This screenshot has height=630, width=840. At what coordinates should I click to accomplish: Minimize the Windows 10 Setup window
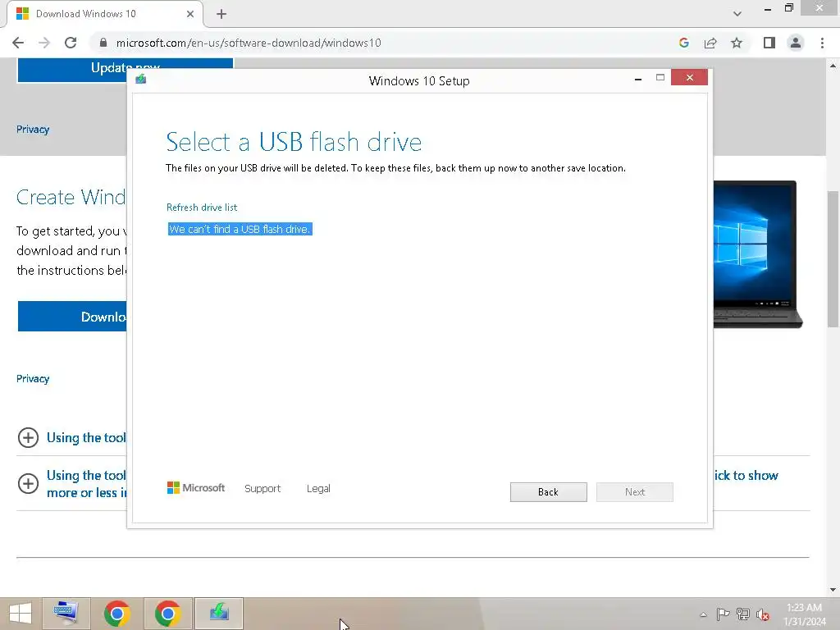point(637,78)
